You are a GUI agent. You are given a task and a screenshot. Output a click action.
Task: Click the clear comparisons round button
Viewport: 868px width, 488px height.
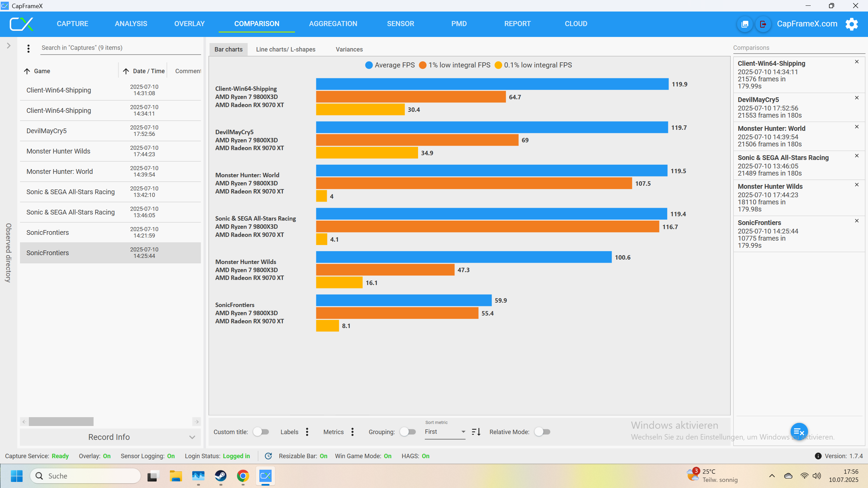pyautogui.click(x=799, y=432)
